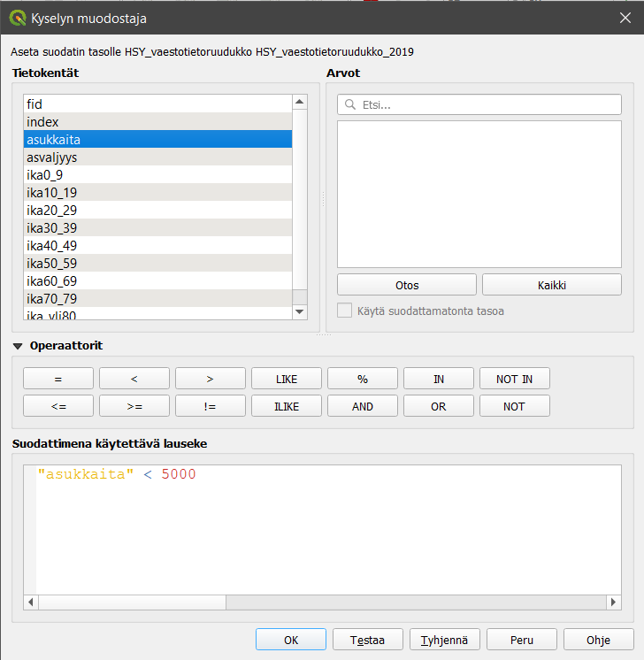Screen dimensions: 644x660
Task: Click the QGIS logo in title bar
Action: 17,18
